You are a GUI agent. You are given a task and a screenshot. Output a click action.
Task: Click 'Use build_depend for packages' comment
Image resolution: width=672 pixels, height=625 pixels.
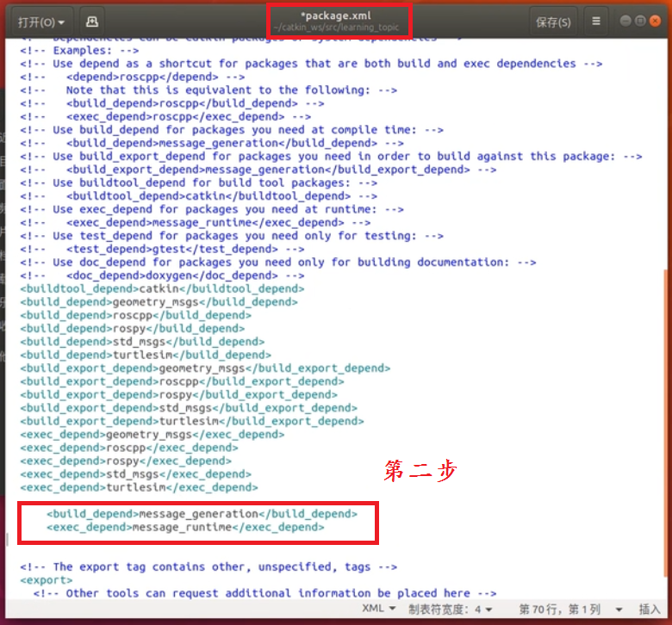[x=232, y=130]
